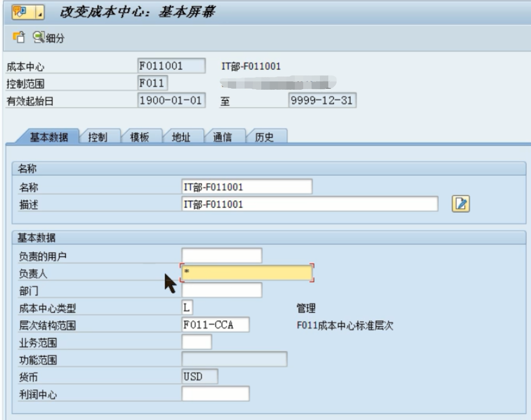Click the 管理 description text
The width and height of the screenshot is (531, 420).
(306, 308)
